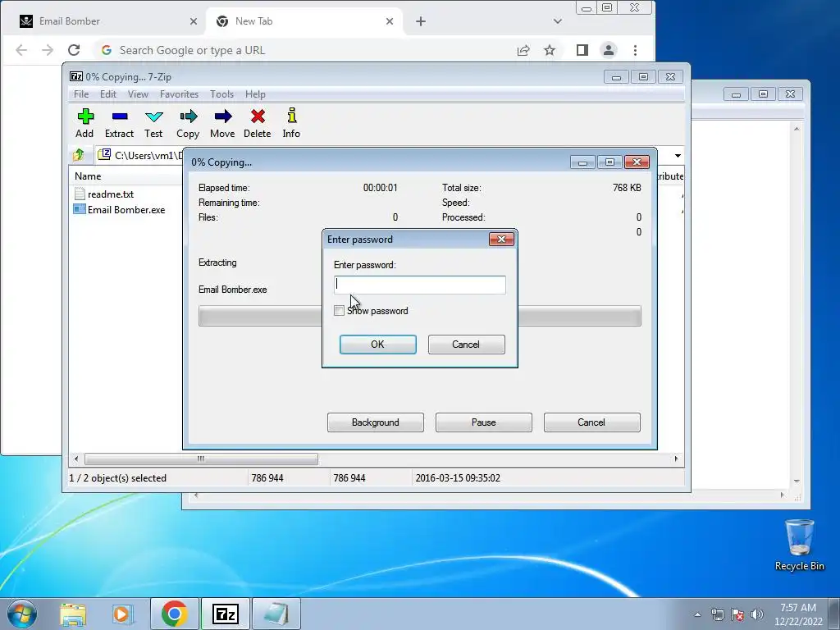Open the Windows Start menu
This screenshot has width=840, height=630.
click(x=22, y=614)
